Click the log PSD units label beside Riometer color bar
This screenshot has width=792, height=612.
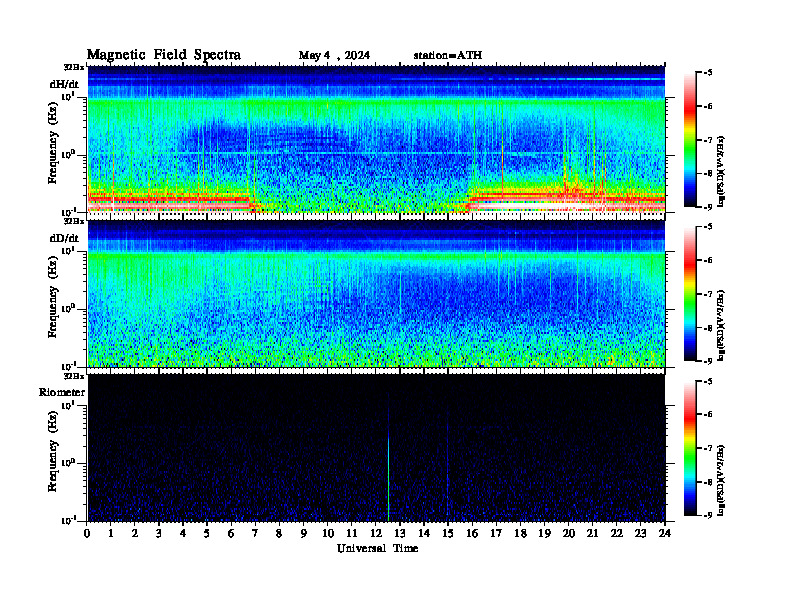(722, 480)
